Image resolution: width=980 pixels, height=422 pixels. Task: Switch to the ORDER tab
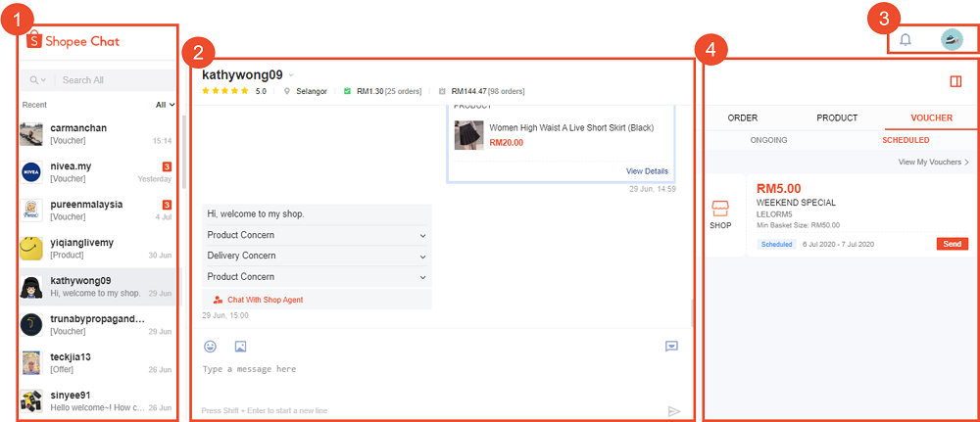(x=742, y=117)
